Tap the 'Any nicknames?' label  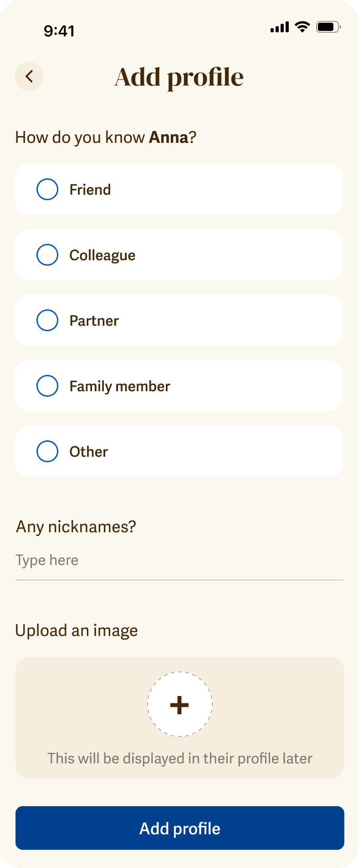pyautogui.click(x=76, y=527)
